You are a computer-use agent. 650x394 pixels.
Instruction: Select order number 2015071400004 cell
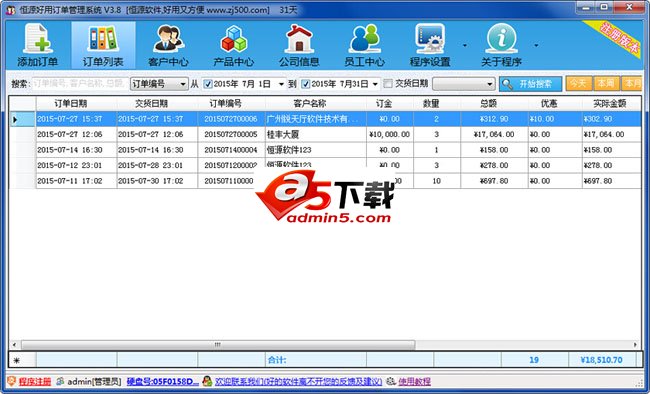point(231,150)
